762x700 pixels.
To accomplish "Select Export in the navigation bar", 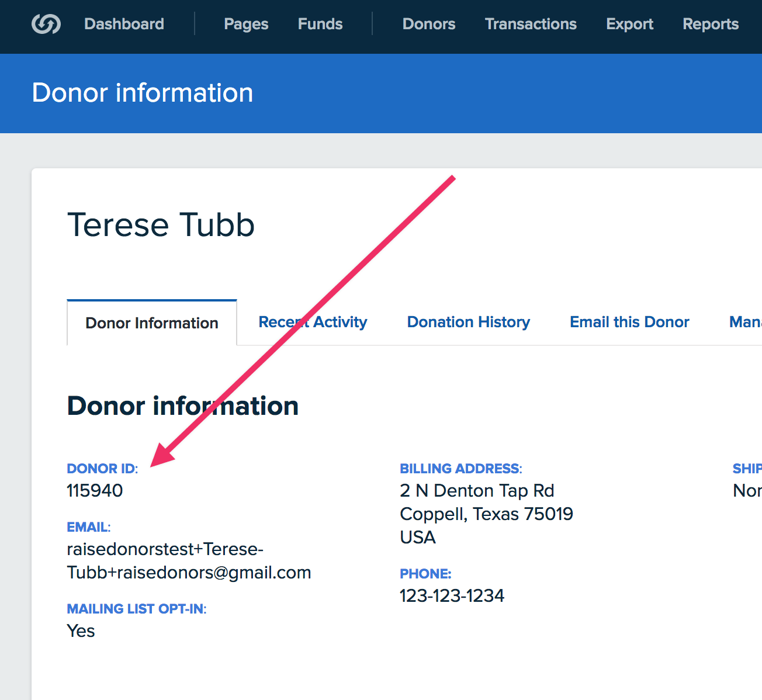I will pos(629,24).
